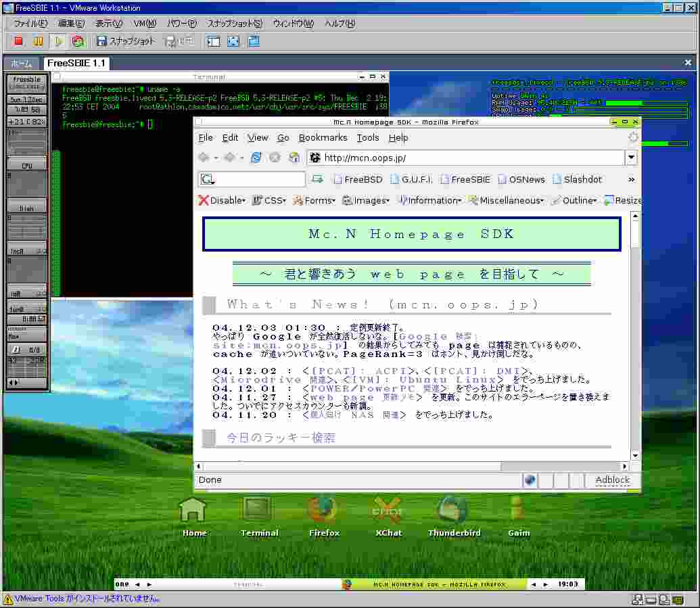Launch Thunderbird from the desktop dock
The width and height of the screenshot is (700, 608).
[453, 515]
